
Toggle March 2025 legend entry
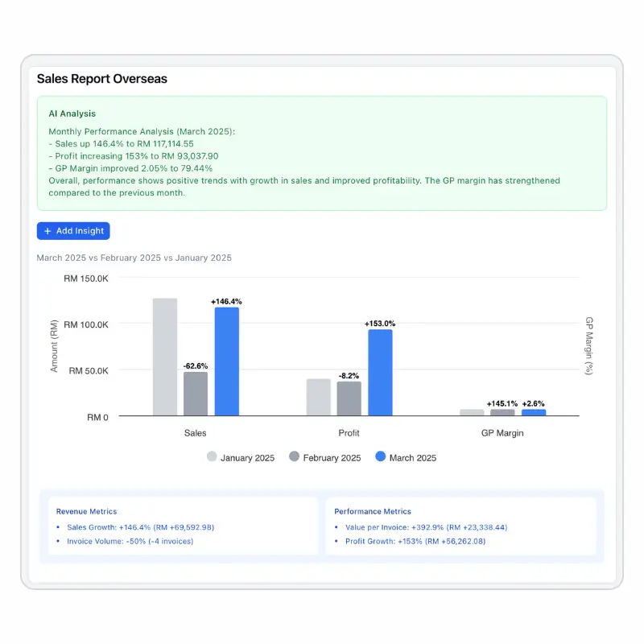click(x=406, y=457)
